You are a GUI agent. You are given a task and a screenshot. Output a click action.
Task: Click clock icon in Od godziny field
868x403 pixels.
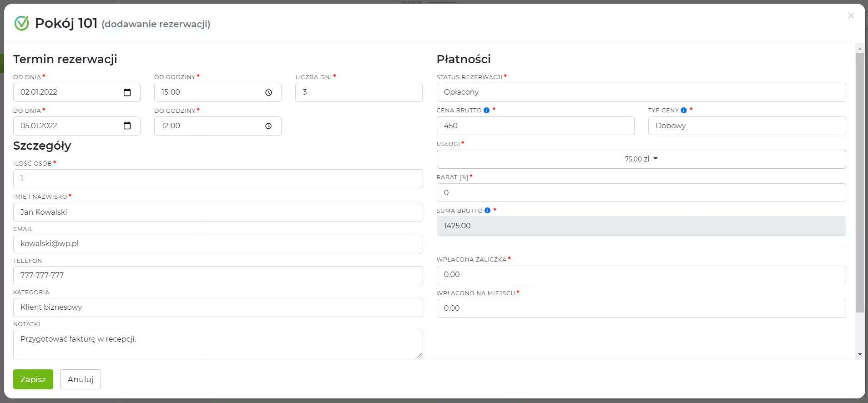click(x=268, y=92)
